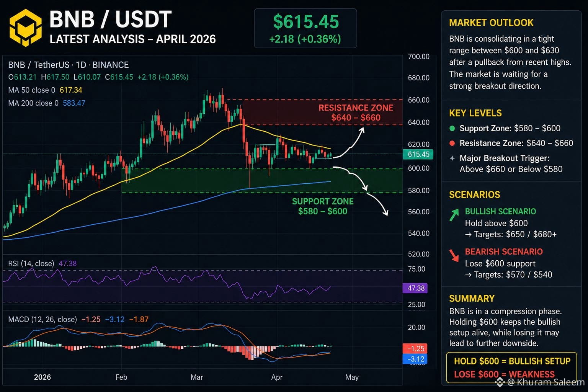Screen dimensions: 588x392
Task: Click the 'LATEST ANALYSIS – APRIL 2026' subtitle
Action: coord(133,39)
